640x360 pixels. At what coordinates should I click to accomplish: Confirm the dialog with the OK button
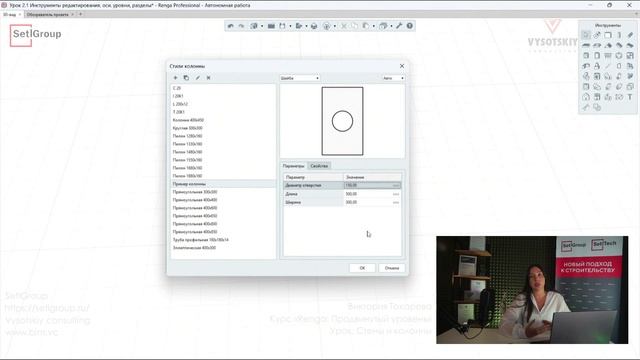click(x=362, y=268)
